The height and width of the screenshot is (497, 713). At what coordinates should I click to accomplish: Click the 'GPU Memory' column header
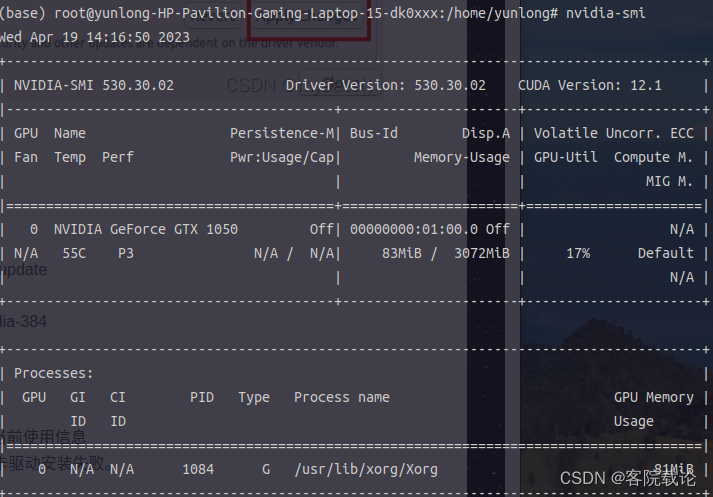pos(654,397)
